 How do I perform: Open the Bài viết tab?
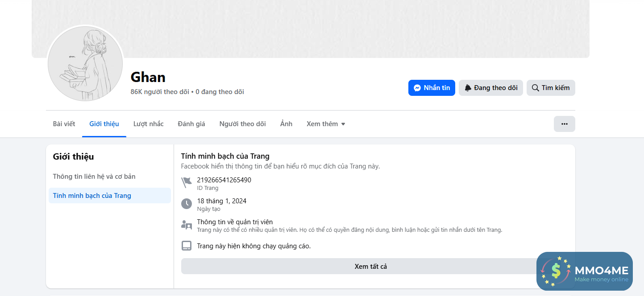(x=64, y=124)
